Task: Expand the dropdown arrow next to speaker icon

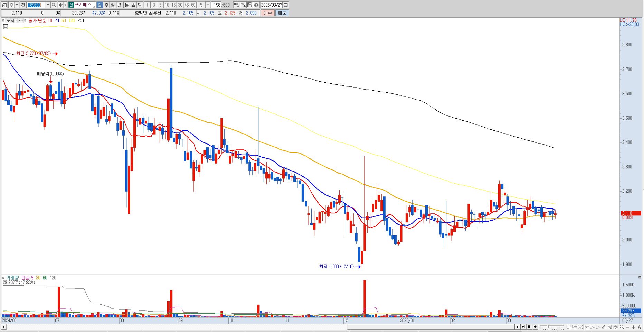Action: click(x=65, y=5)
